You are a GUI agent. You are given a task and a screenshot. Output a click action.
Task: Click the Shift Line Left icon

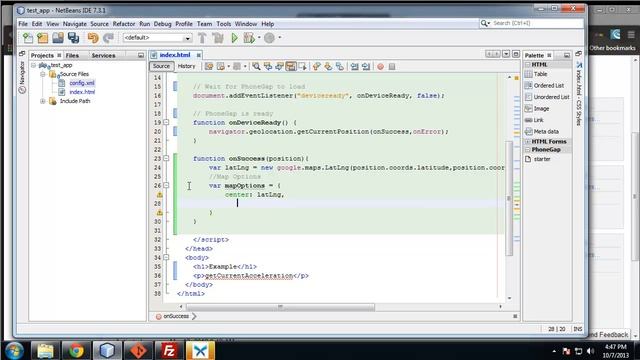tap(354, 66)
